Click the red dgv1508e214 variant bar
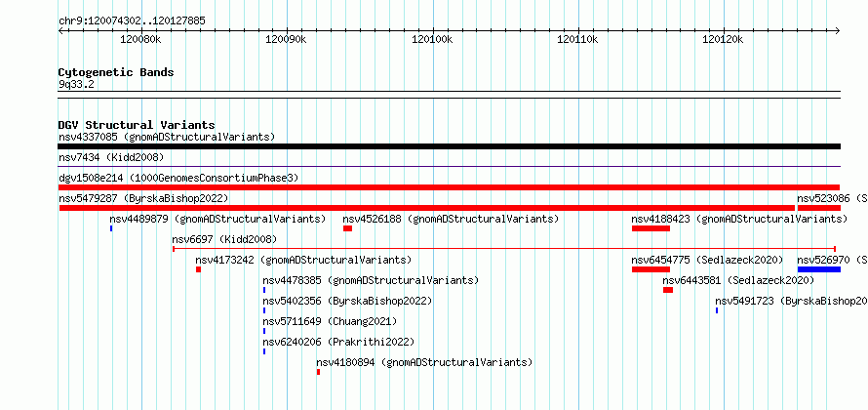The height and width of the screenshot is (410, 868). tap(449, 187)
